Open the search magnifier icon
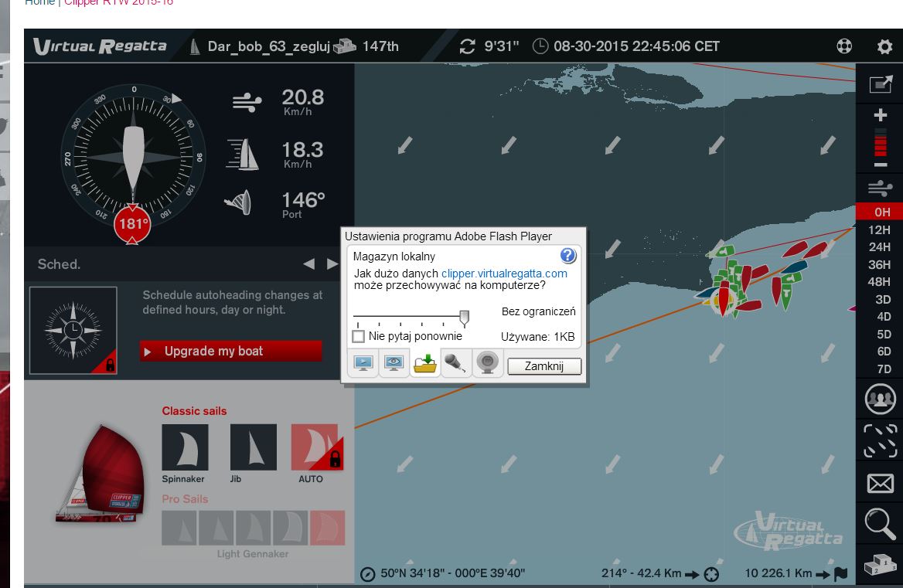Image resolution: width=903 pixels, height=588 pixels. 880,524
